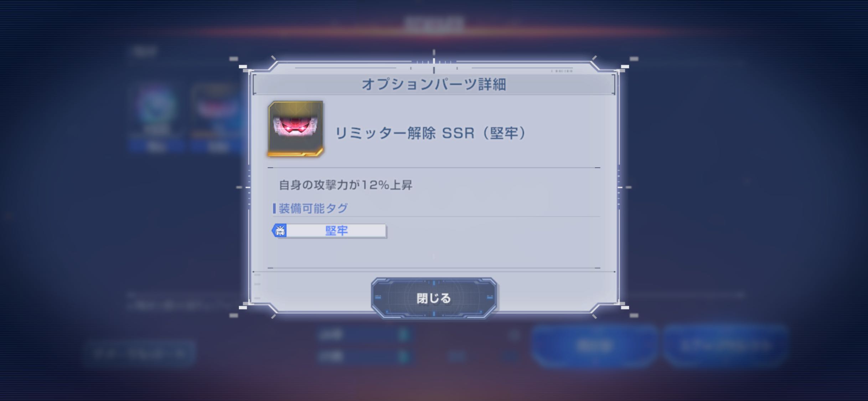Screen dimensions: 868x401
Task: Click the blurred rightmost blue button at bottom
Action: (x=725, y=345)
